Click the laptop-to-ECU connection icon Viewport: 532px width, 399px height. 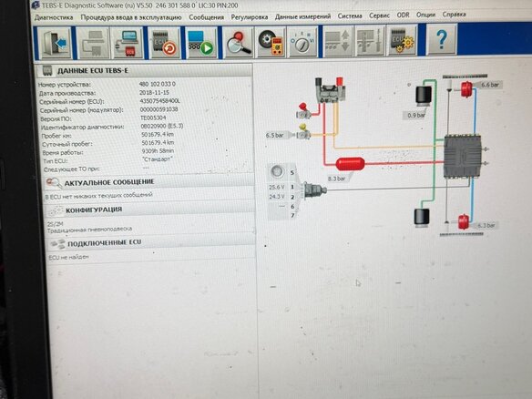point(128,44)
